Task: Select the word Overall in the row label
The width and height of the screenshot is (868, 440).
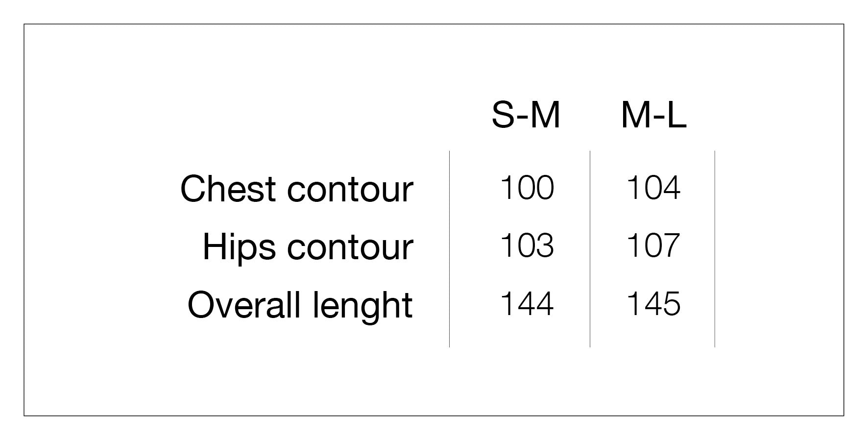Action: tap(244, 305)
